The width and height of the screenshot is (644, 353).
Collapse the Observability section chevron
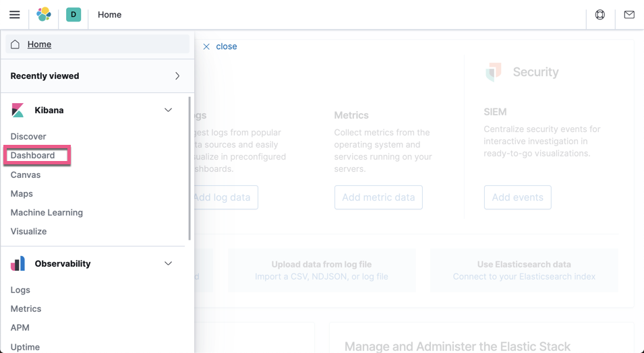(168, 263)
